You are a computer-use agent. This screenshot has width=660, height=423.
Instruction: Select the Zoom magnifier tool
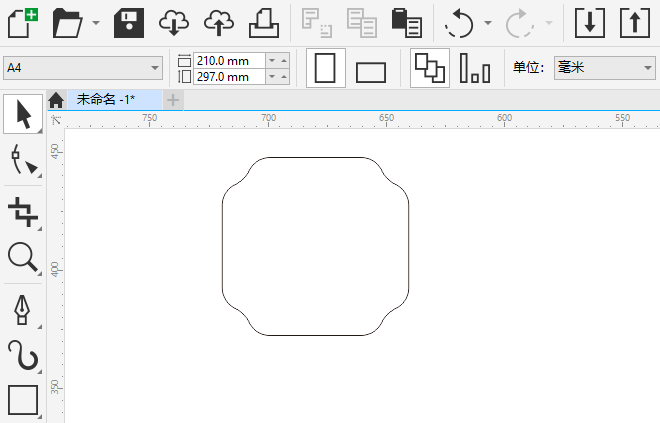tap(22, 258)
